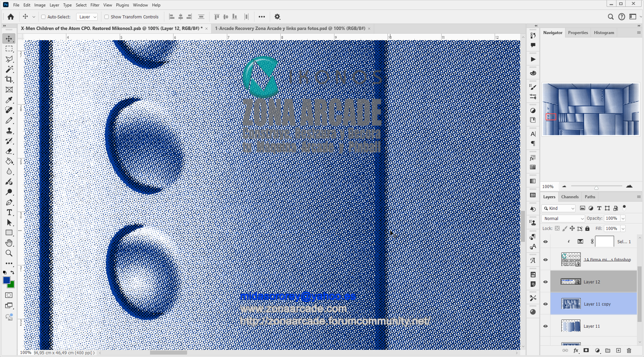The height and width of the screenshot is (357, 644).
Task: Add a layer mask button
Action: [586, 351]
